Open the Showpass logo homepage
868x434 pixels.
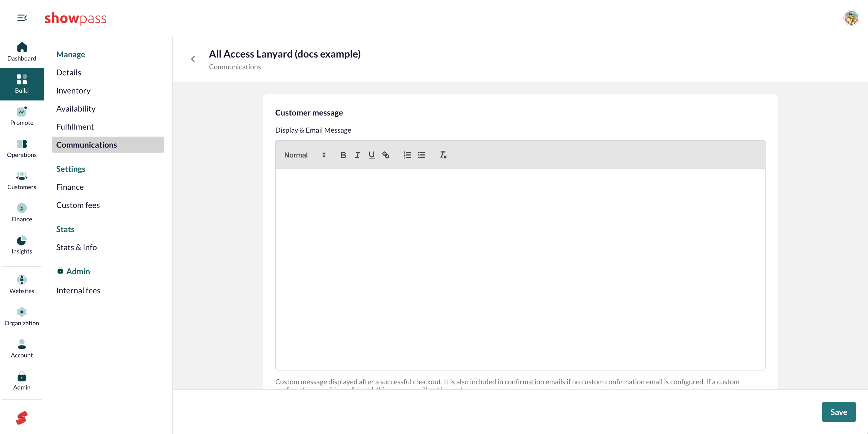pos(76,18)
